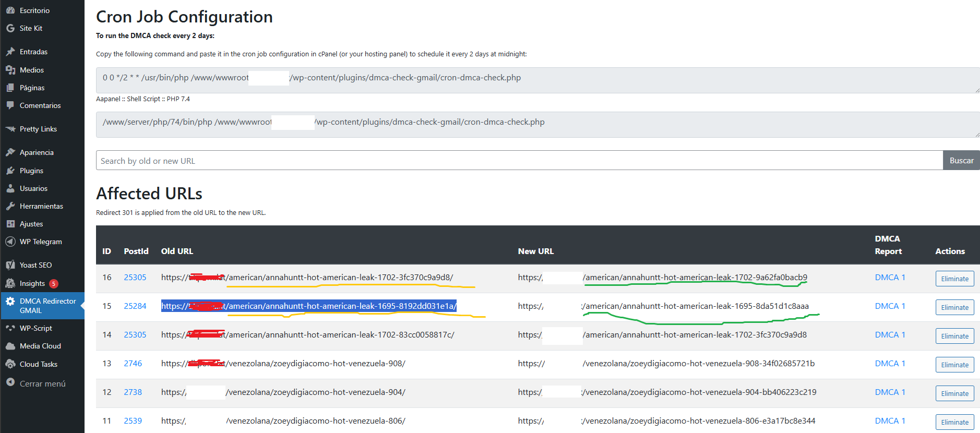Open DMCA 1 report link for row 12
This screenshot has height=433, width=980.
coord(890,392)
